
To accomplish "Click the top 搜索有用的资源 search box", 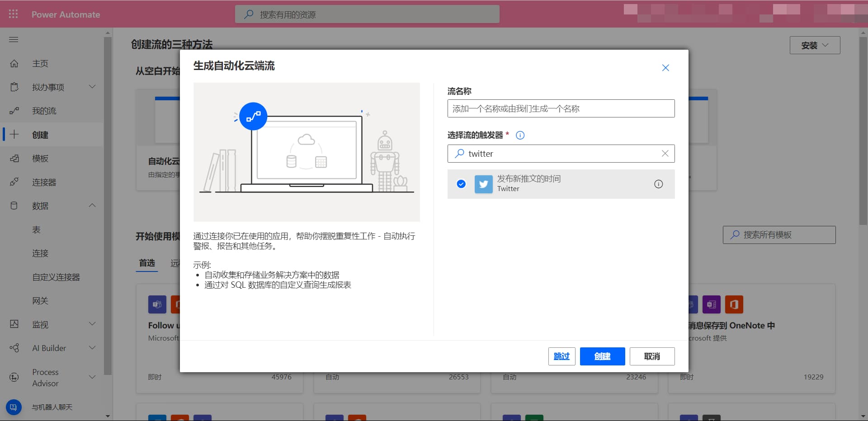I will 367,14.
